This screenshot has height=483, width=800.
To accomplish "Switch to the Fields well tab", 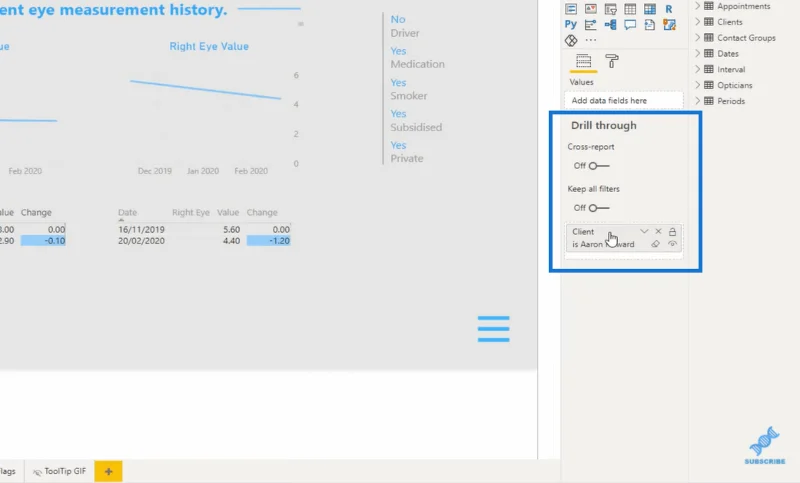I will 584,61.
